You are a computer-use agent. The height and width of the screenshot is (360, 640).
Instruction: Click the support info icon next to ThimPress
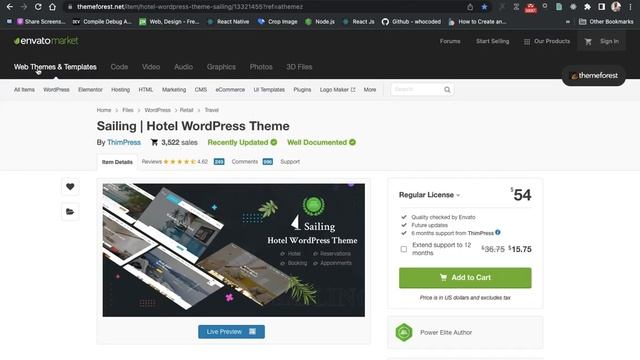498,233
